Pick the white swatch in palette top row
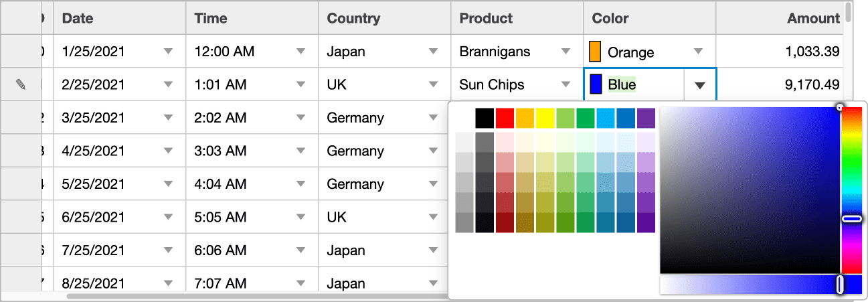 point(464,118)
